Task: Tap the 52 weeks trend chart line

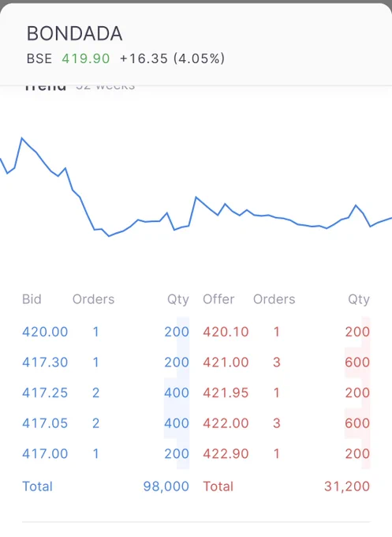Action: point(196,187)
